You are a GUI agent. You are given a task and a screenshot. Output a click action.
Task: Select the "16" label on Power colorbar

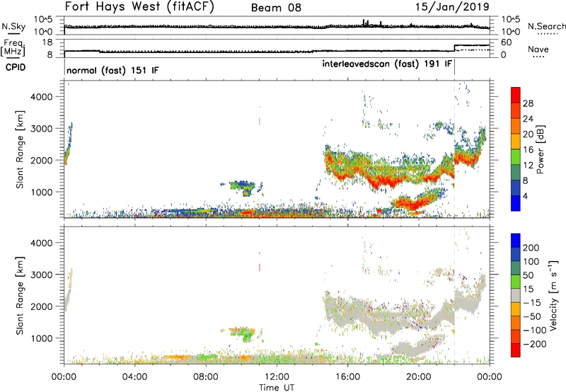[x=528, y=150]
